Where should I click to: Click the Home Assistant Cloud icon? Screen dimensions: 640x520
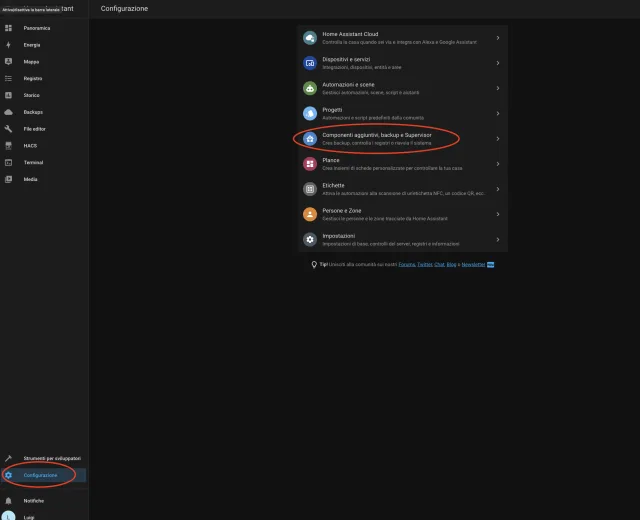click(x=310, y=38)
